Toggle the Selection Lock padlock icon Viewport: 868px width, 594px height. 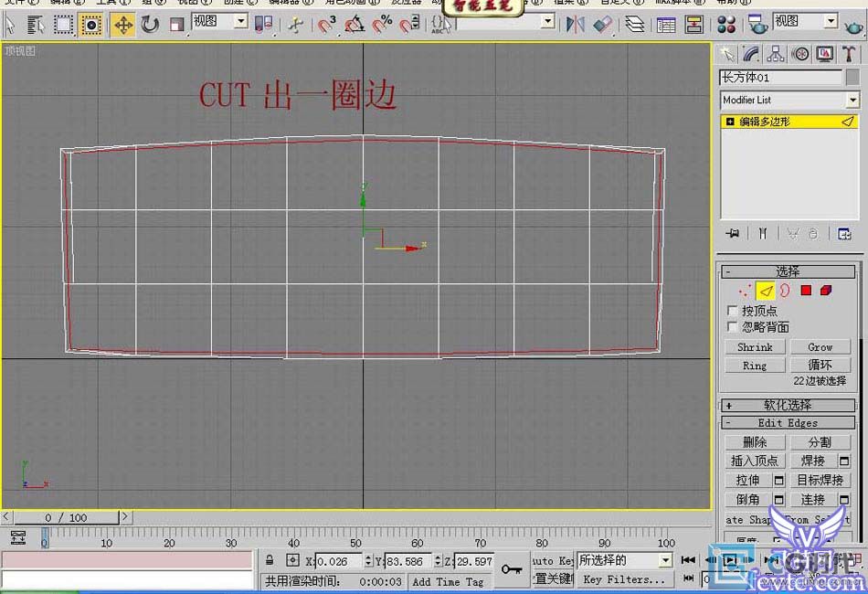270,560
